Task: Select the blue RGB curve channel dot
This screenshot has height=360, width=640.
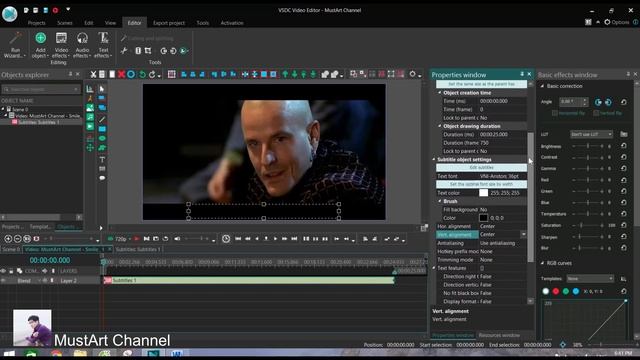Action: click(576, 291)
